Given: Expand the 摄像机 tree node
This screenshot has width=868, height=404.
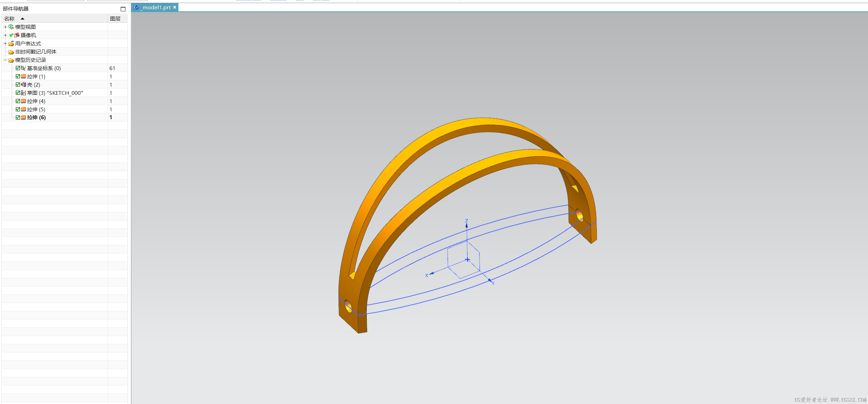Looking at the screenshot, I should coord(5,35).
